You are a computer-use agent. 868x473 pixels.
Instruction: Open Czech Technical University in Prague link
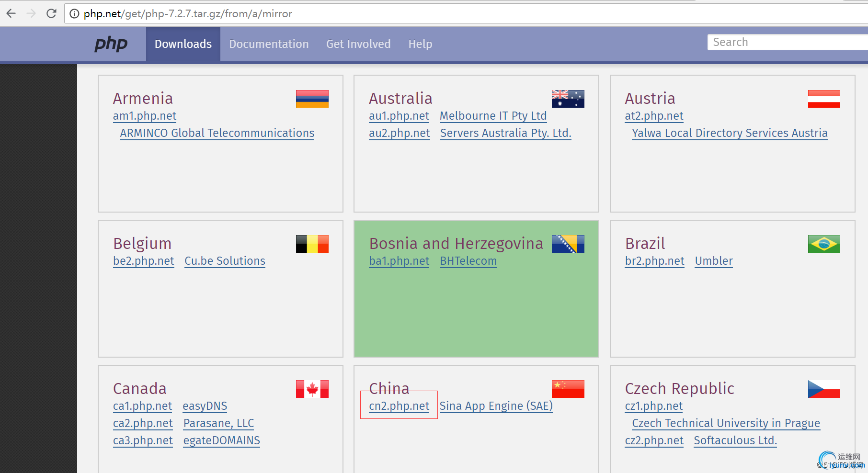726,423
